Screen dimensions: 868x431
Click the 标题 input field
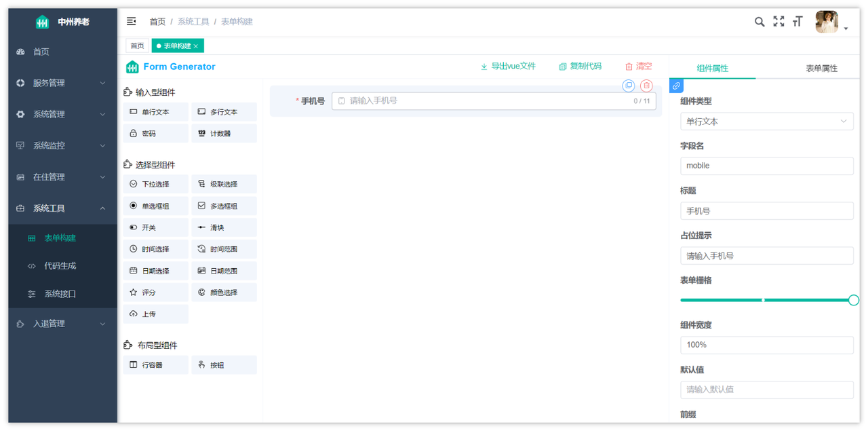click(767, 211)
